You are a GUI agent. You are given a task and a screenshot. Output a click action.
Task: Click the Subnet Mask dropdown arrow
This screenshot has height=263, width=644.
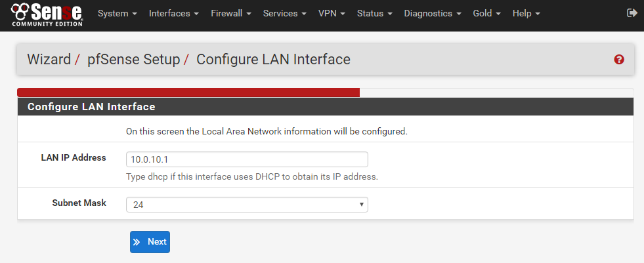362,205
